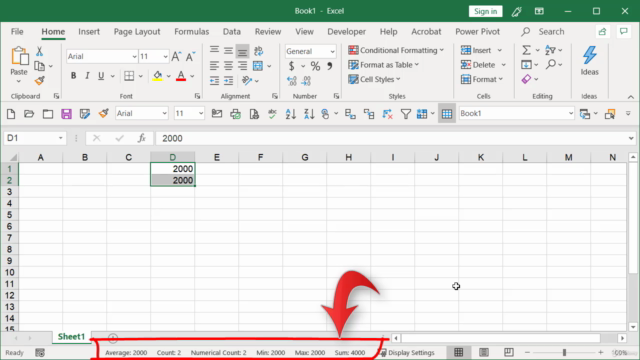Viewport: 640px width, 360px height.
Task: Click the Format button in Cells group
Action: [x=482, y=79]
